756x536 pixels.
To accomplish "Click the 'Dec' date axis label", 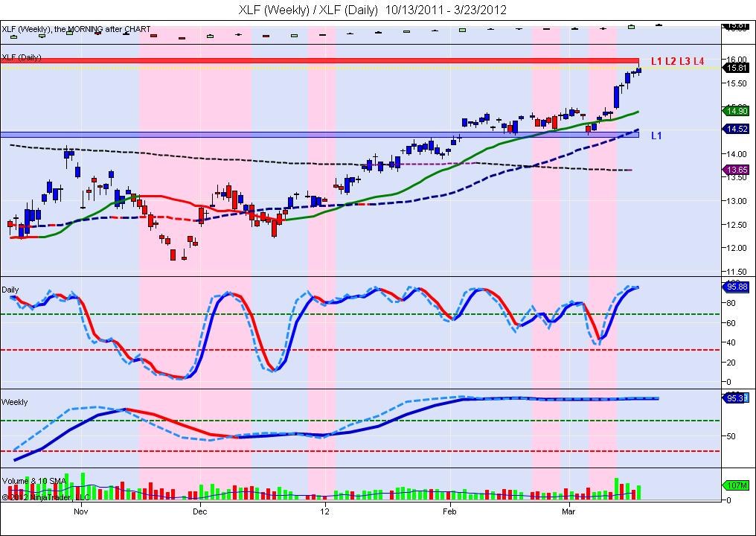I will click(x=199, y=511).
